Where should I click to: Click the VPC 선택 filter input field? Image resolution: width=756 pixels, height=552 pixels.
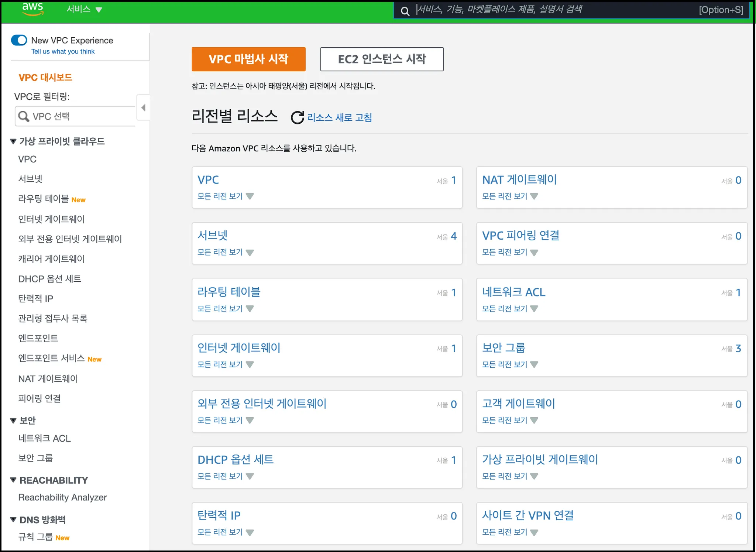pos(81,116)
